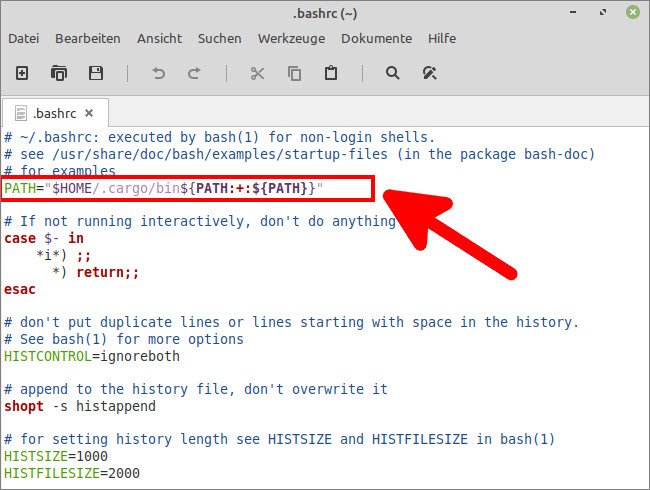Screen dimensions: 650x490
Task: Click the comment '# See bash(1) for more options'
Action: click(124, 339)
